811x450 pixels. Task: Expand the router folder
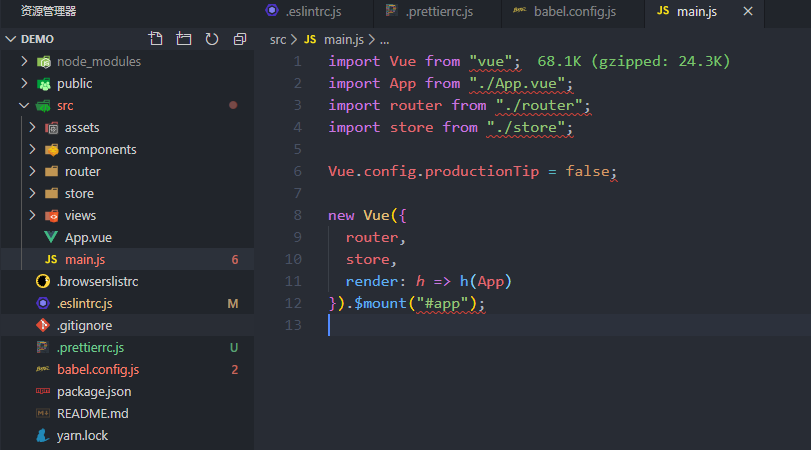[x=82, y=171]
